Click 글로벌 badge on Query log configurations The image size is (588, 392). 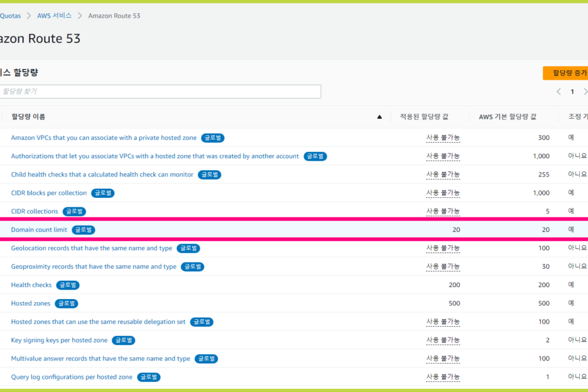(149, 377)
